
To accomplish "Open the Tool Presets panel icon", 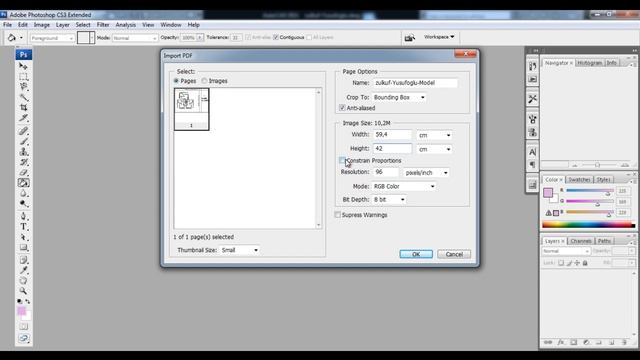I will (x=532, y=98).
